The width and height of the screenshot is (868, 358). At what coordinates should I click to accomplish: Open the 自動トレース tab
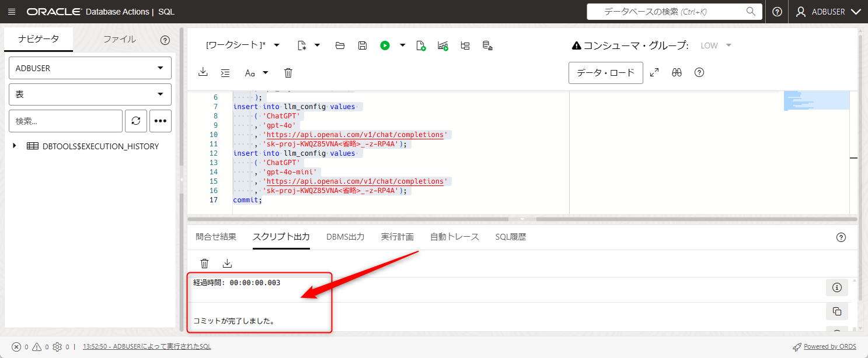455,237
